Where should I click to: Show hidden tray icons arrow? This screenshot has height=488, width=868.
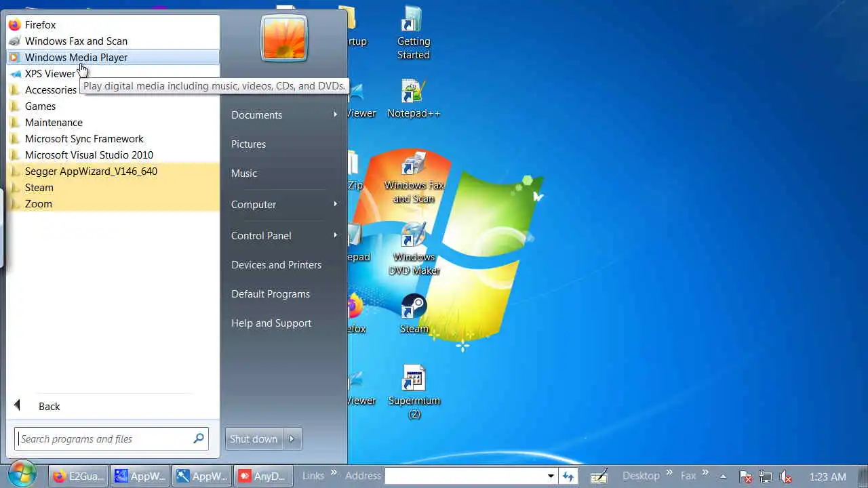tap(724, 476)
